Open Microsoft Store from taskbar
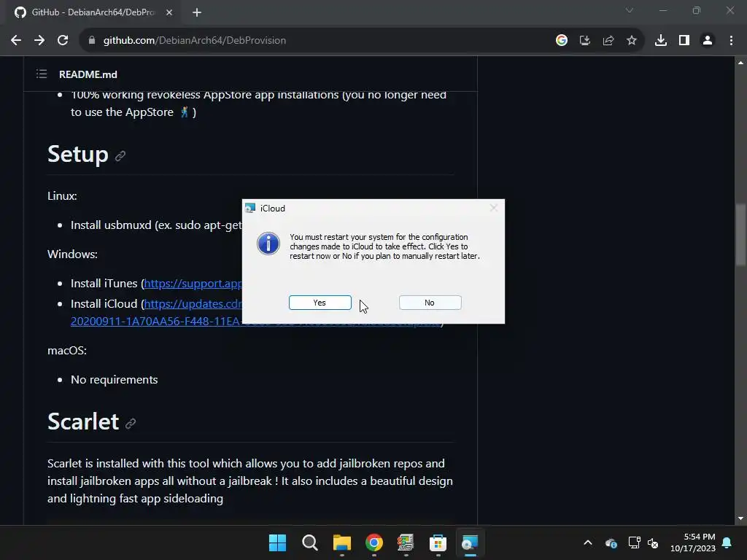 coord(438,542)
